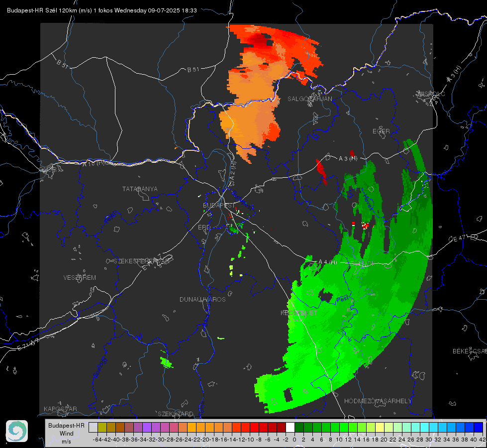
Task: Click the DUNAÚJVÁROS city label
Action: (202, 299)
